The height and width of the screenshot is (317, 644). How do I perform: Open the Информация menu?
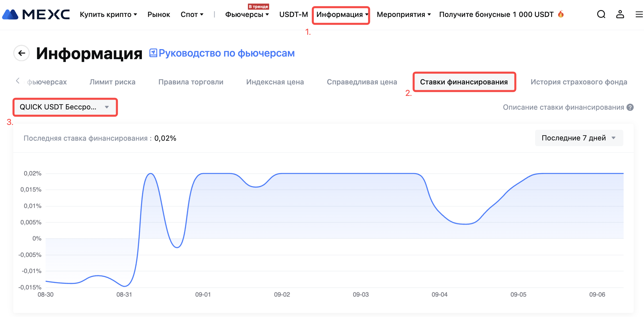341,14
